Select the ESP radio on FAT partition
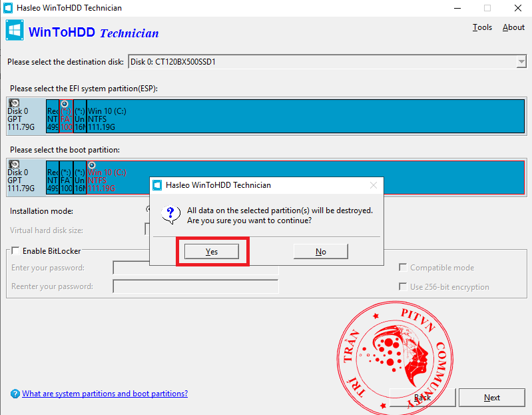Image resolution: width=532 pixels, height=415 pixels. (x=65, y=104)
